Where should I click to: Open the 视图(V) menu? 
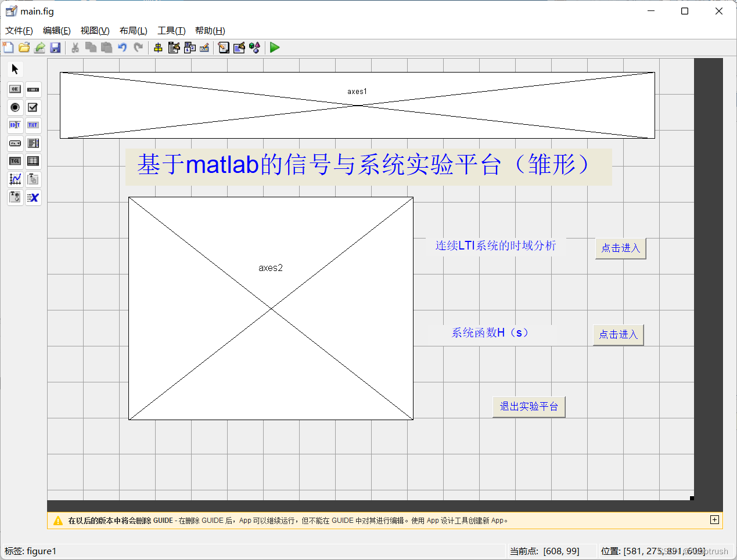pyautogui.click(x=95, y=31)
